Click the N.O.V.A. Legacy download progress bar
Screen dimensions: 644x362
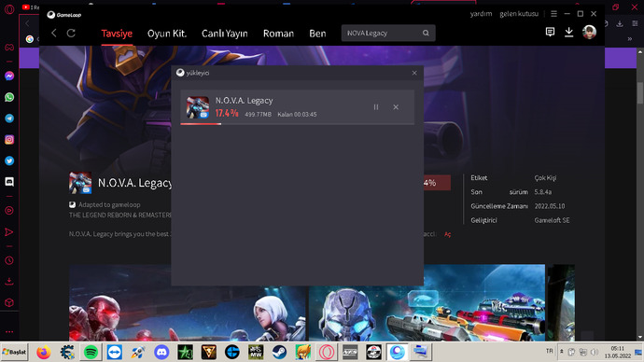(297, 123)
